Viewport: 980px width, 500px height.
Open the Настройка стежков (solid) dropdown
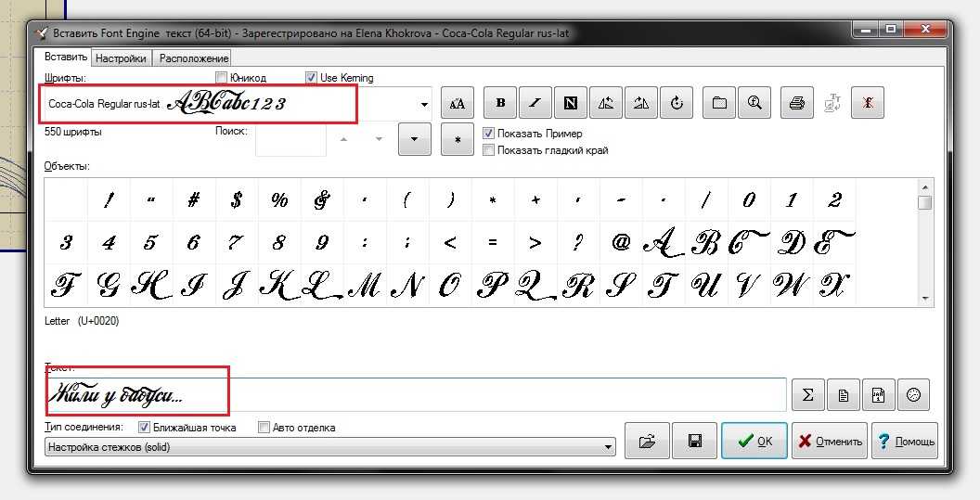tap(330, 447)
